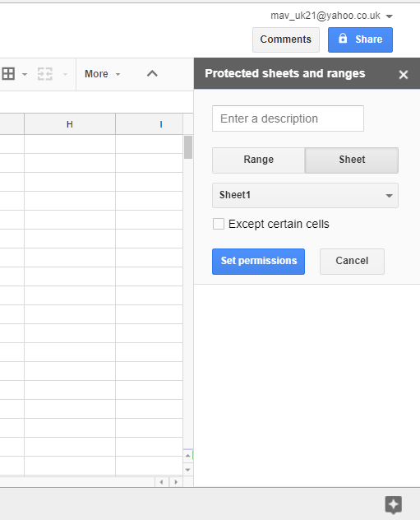Close the Protected sheets and ranges panel

click(x=403, y=74)
